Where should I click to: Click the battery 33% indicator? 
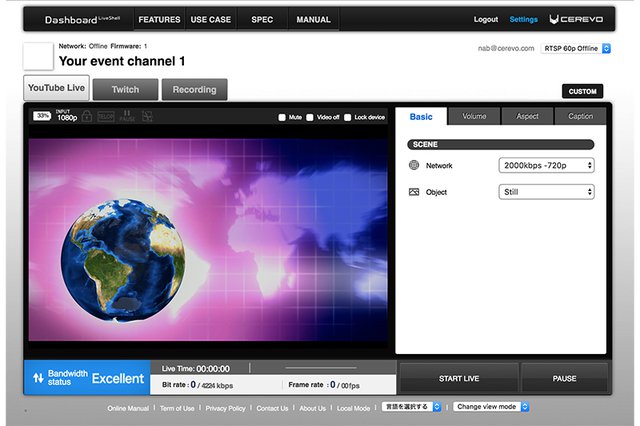(43, 116)
